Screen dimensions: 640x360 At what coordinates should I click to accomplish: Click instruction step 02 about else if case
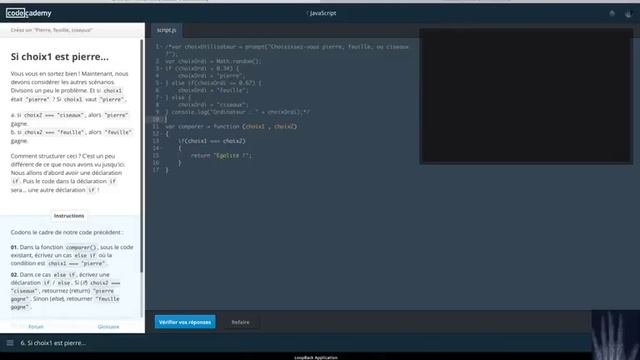[65, 291]
